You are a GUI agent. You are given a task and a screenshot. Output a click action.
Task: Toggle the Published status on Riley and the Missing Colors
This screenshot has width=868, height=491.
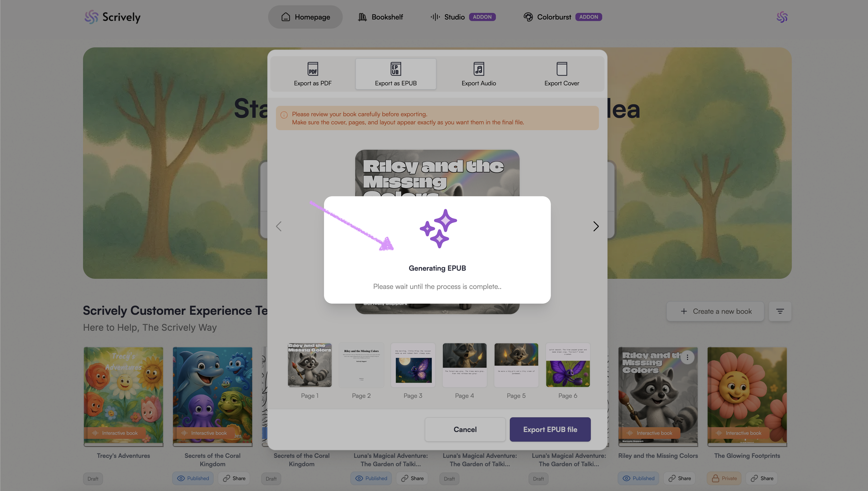(638, 478)
